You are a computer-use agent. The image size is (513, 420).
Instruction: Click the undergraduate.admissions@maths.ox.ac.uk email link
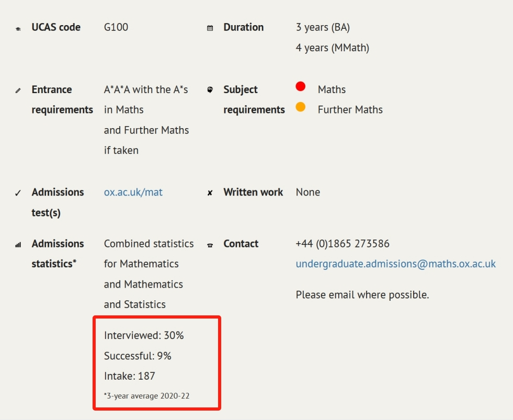tap(395, 264)
